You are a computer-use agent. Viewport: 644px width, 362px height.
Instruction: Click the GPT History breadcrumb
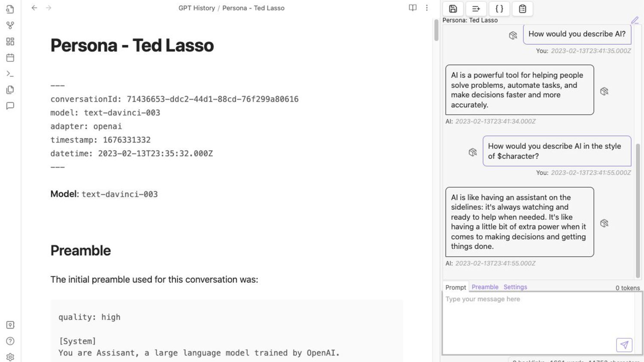(x=197, y=8)
